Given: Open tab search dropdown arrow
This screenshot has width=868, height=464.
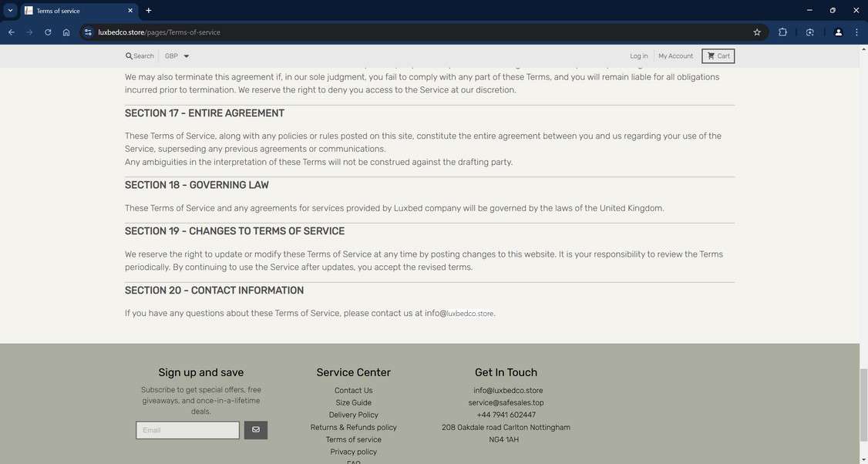Looking at the screenshot, I should (x=10, y=11).
